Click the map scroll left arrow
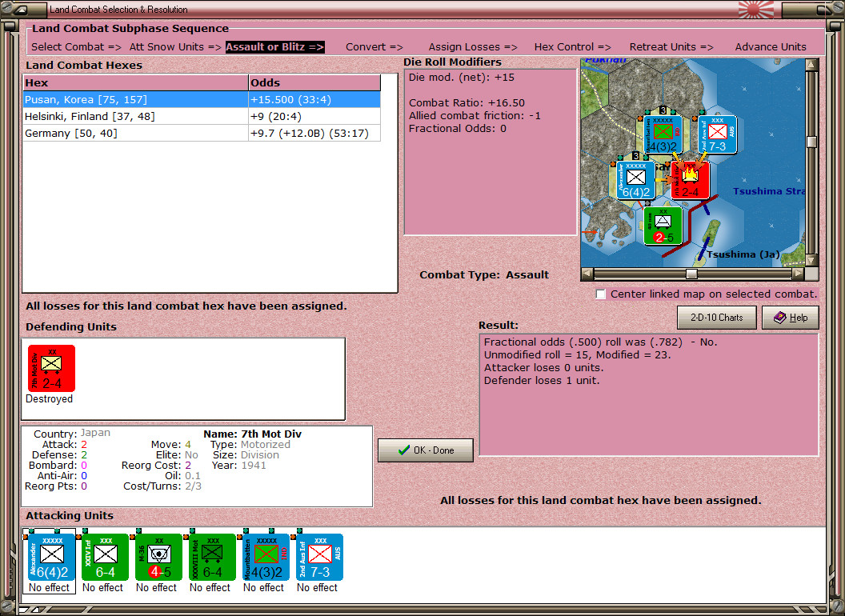This screenshot has width=845, height=616. 587,274
